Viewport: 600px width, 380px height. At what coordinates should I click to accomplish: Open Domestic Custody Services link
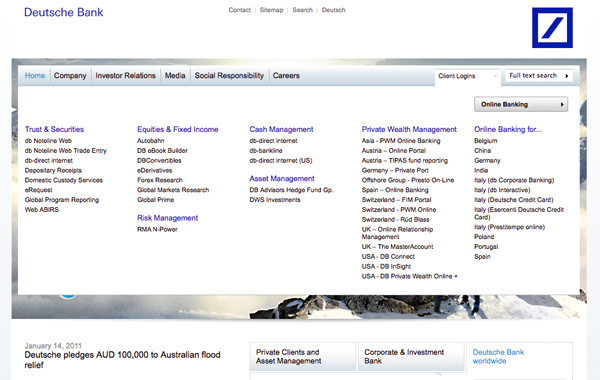tap(64, 180)
